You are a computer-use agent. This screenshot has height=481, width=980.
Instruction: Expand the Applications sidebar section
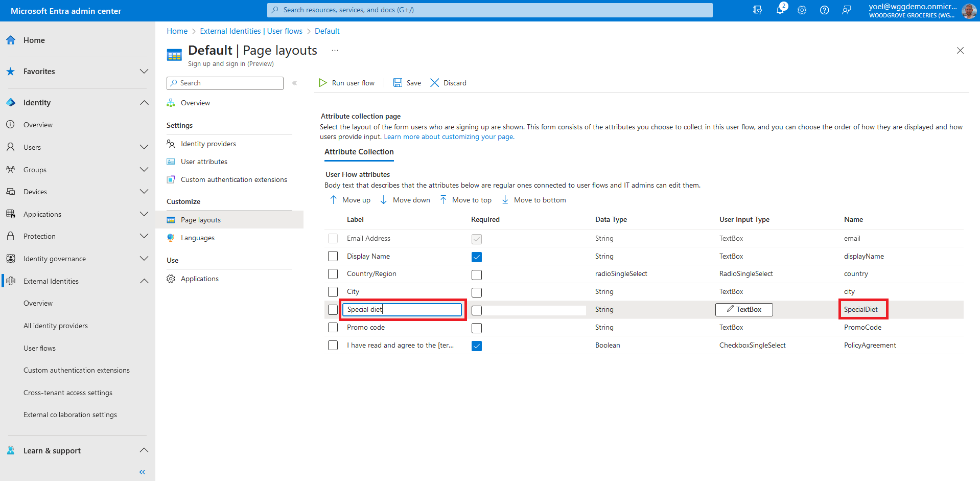coord(144,214)
